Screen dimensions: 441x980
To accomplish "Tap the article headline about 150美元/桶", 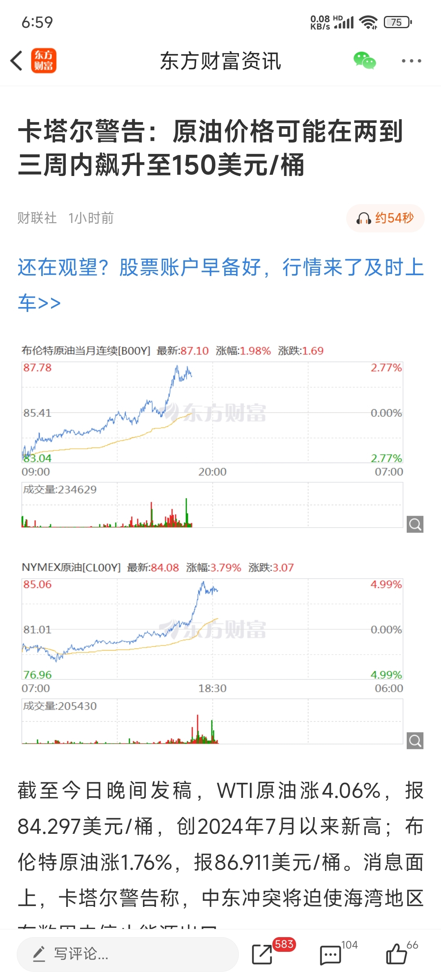I will (211, 148).
